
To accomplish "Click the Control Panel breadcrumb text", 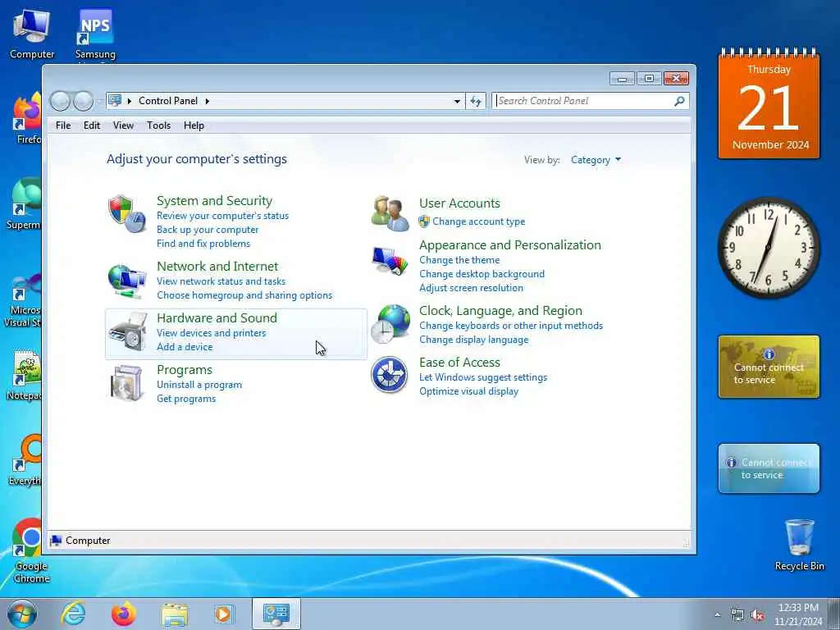I will tap(168, 101).
